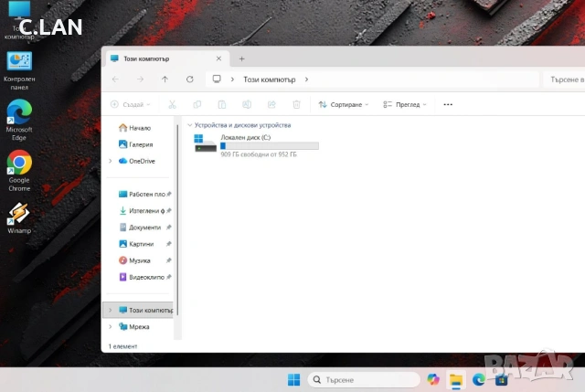Refresh the current folder view
This screenshot has height=392, width=585.
190,79
